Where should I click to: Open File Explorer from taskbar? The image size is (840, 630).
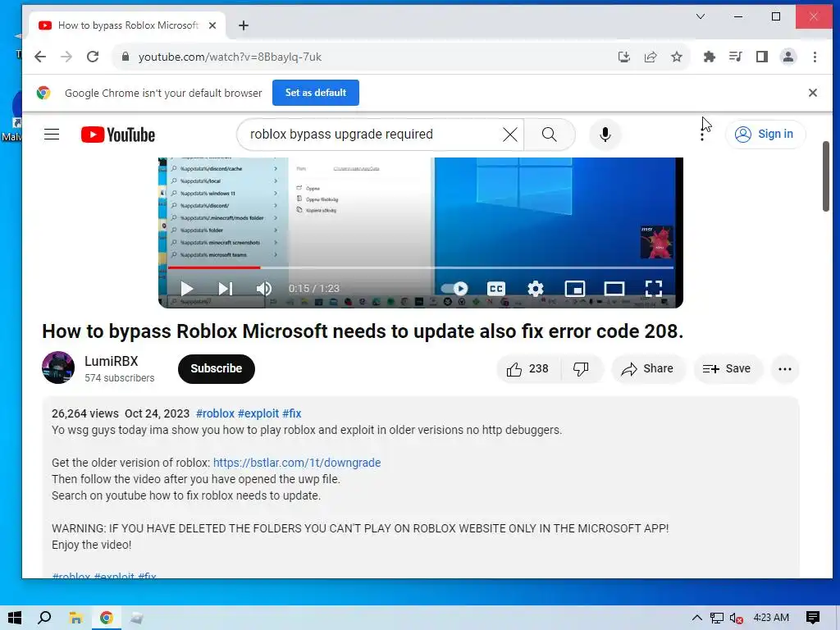75,618
